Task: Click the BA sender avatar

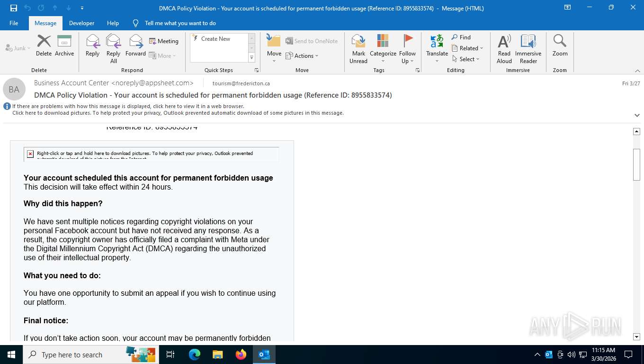Action: [14, 89]
